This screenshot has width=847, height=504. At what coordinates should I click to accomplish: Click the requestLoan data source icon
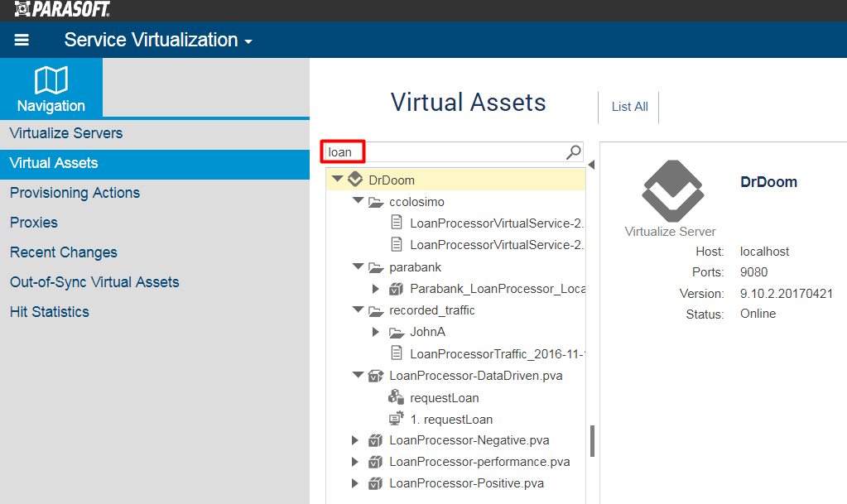click(x=396, y=397)
